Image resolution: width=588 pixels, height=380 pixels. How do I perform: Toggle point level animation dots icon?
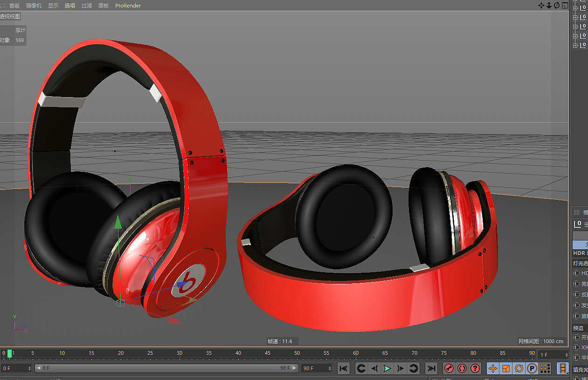(x=545, y=368)
